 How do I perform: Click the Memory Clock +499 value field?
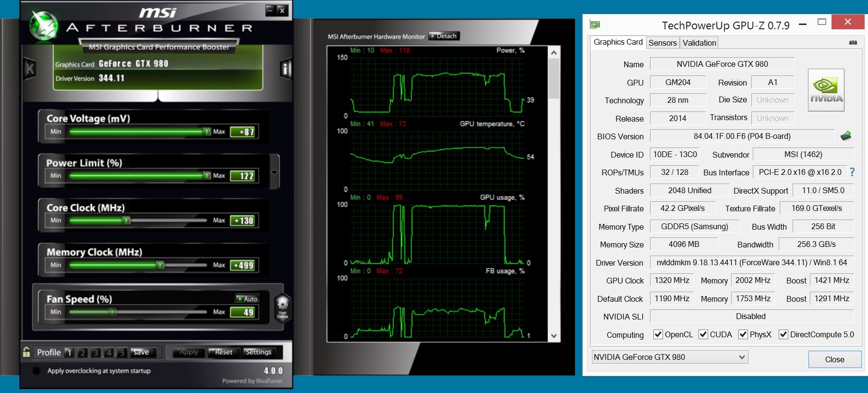click(243, 265)
